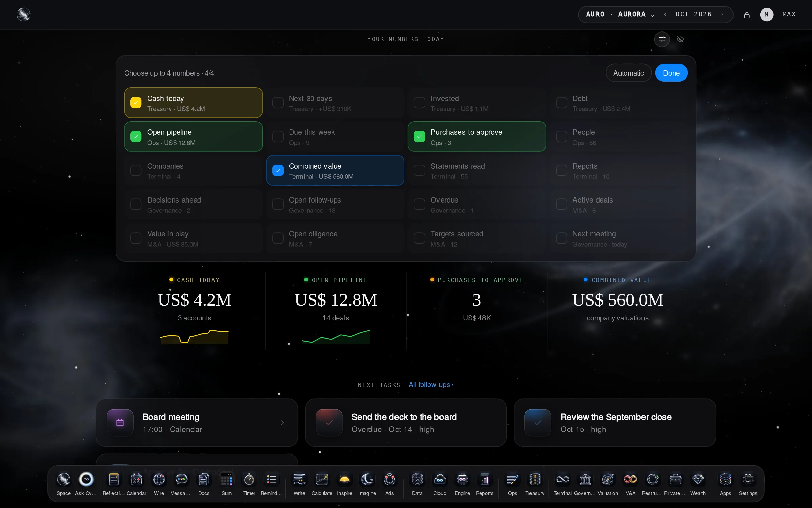Launch the Terminal app from dock
Image resolution: width=812 pixels, height=508 pixels.
point(562,484)
